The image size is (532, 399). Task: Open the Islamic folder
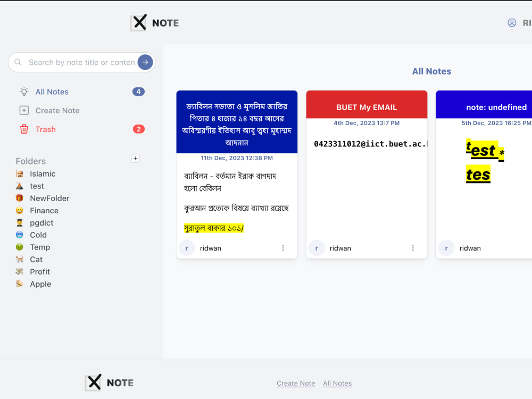coord(43,174)
